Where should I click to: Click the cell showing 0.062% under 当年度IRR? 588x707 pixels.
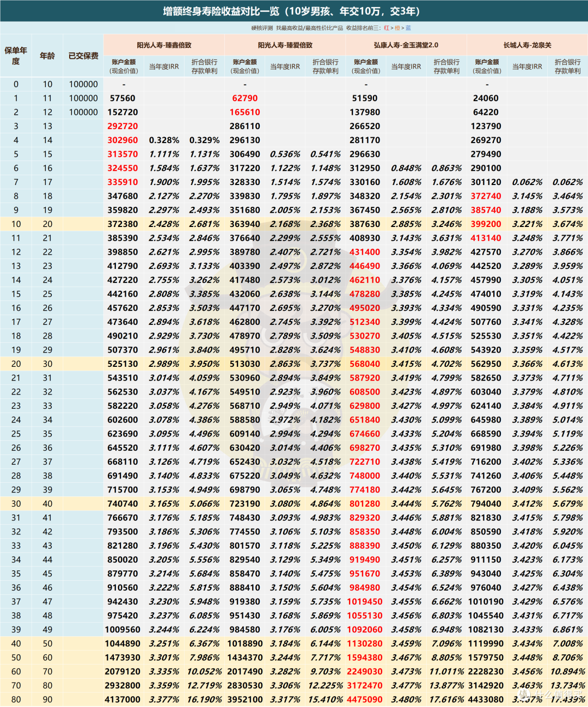point(527,182)
